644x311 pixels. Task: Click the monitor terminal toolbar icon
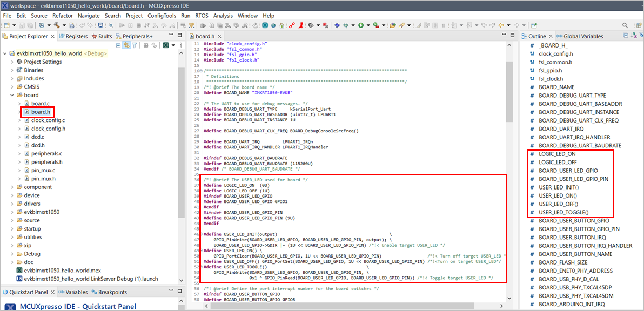(100, 25)
